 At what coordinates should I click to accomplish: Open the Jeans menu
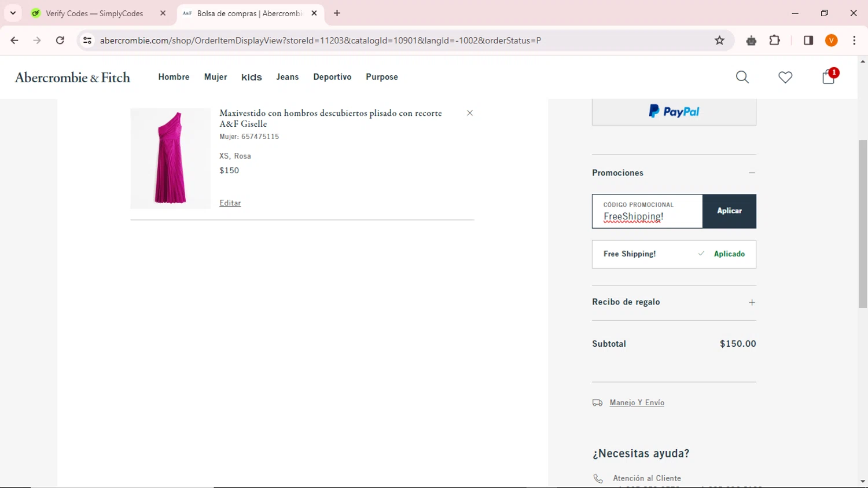coord(288,77)
